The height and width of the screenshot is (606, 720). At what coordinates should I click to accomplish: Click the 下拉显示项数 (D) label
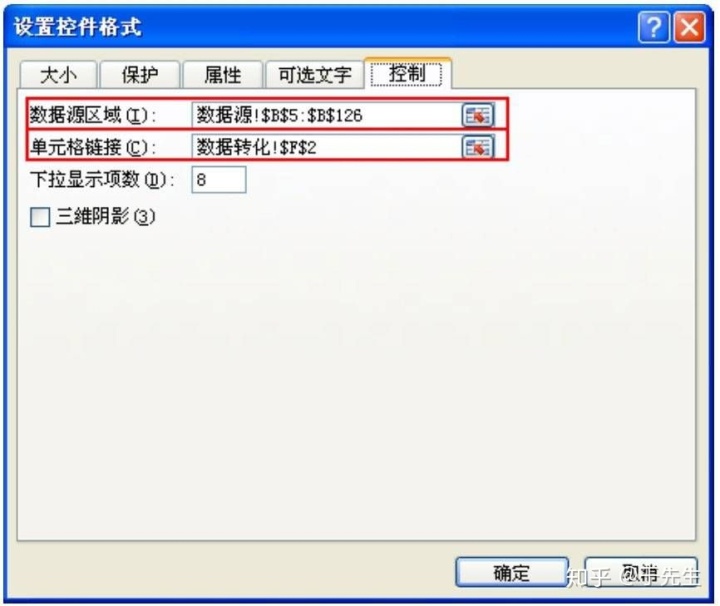102,180
